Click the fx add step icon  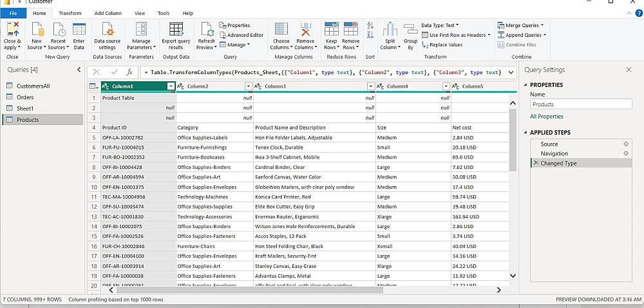click(x=129, y=72)
